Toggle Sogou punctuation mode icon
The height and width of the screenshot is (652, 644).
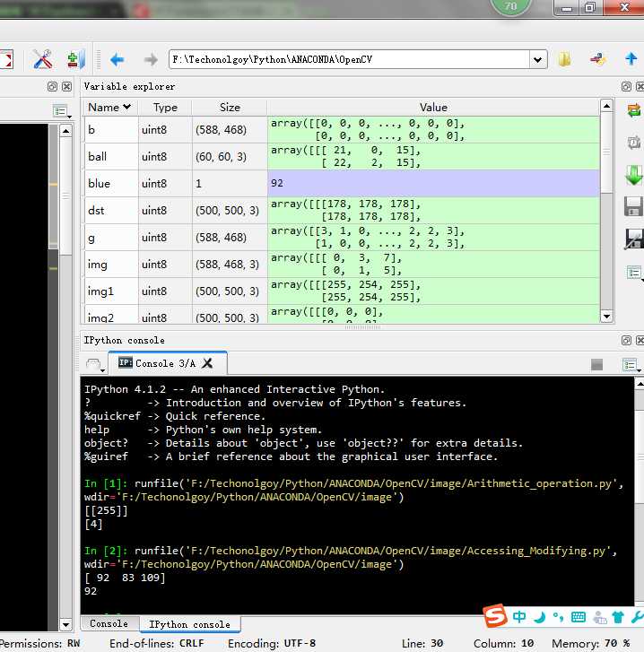tap(558, 618)
